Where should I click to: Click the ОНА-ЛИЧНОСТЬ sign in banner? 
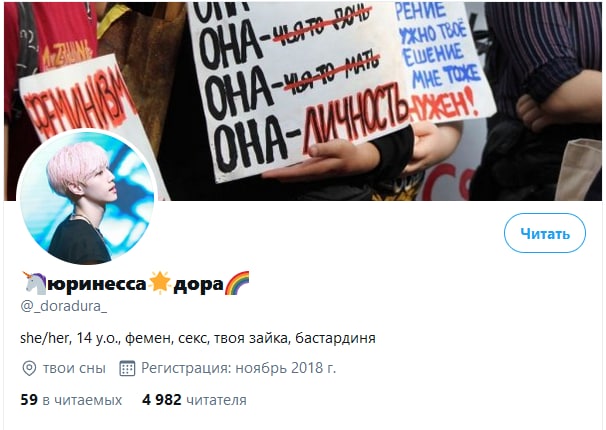pos(298,91)
